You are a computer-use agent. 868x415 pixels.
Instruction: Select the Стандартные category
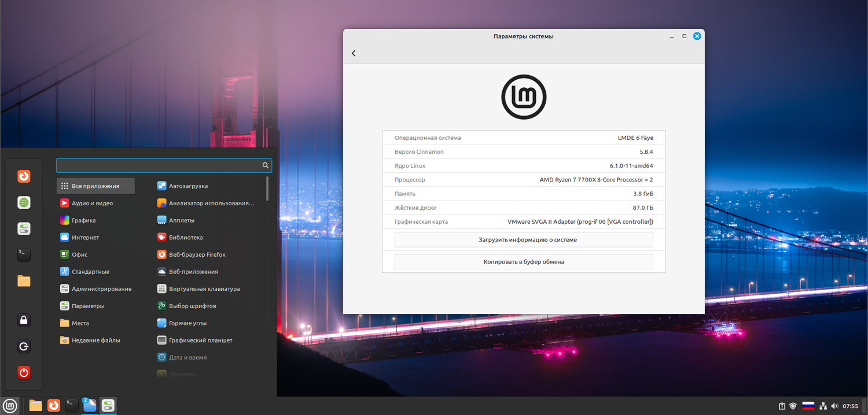(95, 272)
